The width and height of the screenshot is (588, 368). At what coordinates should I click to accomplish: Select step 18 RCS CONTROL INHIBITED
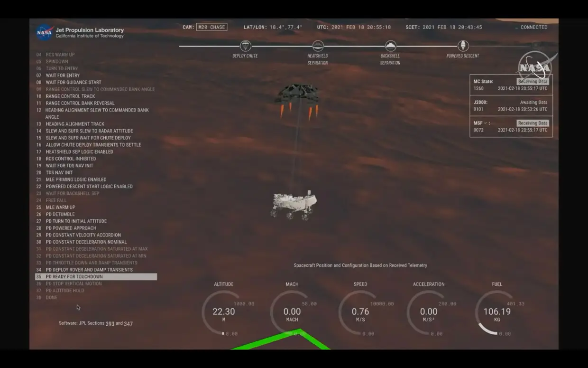click(x=66, y=159)
